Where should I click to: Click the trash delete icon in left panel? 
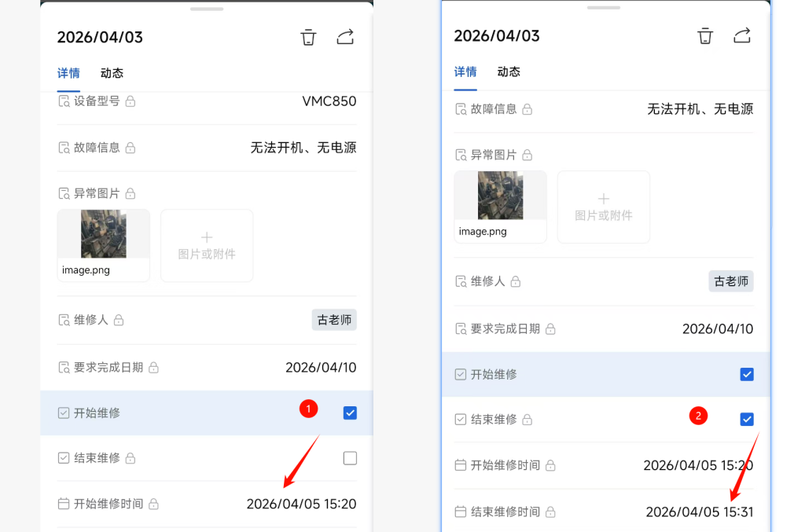(308, 38)
